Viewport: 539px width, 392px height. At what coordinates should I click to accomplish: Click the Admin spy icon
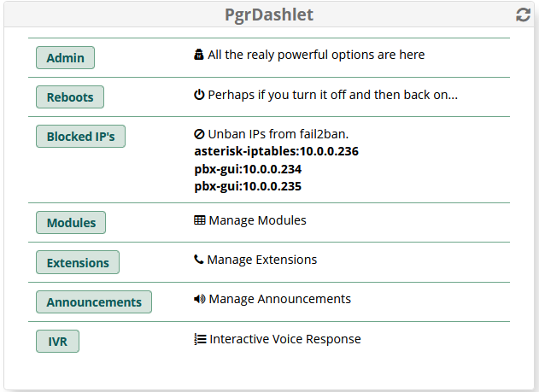point(199,55)
